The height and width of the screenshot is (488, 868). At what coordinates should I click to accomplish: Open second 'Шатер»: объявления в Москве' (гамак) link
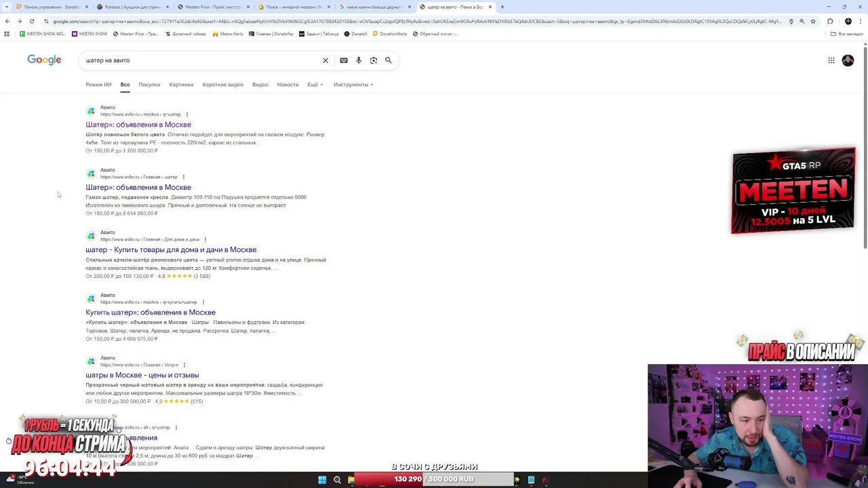[138, 187]
